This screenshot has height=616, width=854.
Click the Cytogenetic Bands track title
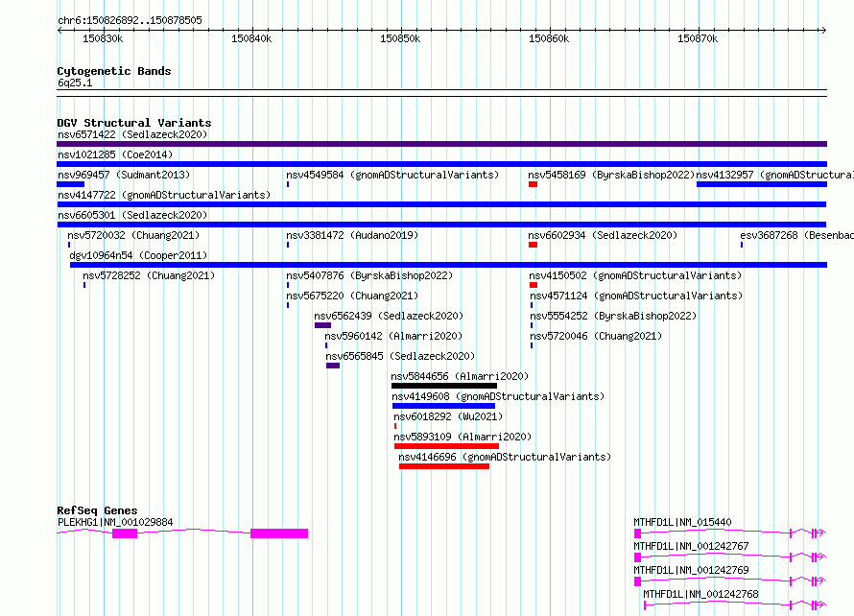[114, 71]
